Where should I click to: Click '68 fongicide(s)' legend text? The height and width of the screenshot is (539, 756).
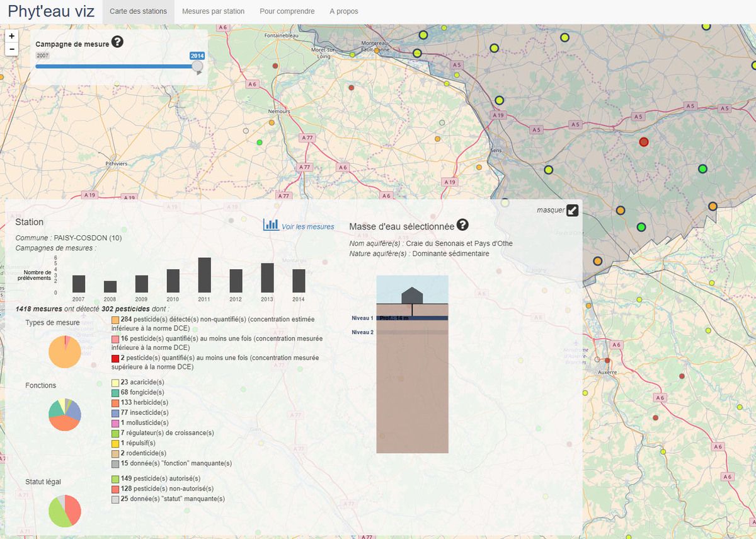click(x=142, y=392)
